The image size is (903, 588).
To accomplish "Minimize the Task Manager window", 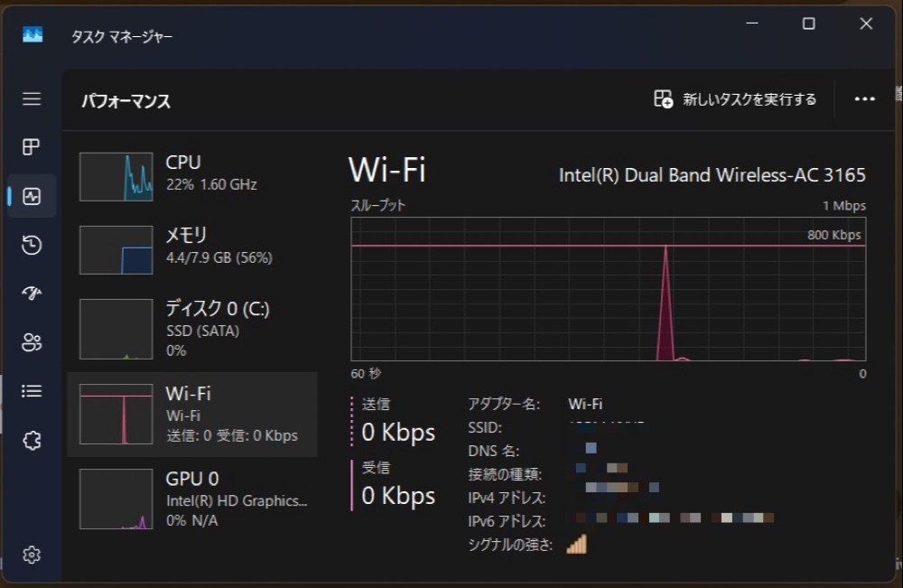I will pos(752,23).
